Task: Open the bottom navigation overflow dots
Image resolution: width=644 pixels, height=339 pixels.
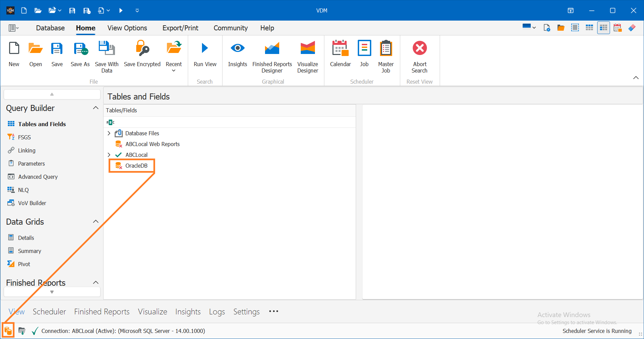Action: (x=274, y=311)
